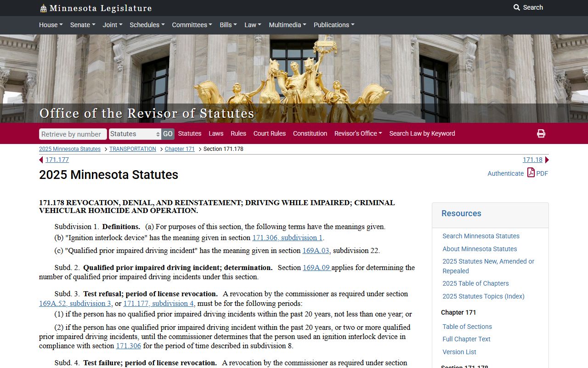The width and height of the screenshot is (588, 368).
Task: Open Search Law by Keyword
Action: coord(422,133)
